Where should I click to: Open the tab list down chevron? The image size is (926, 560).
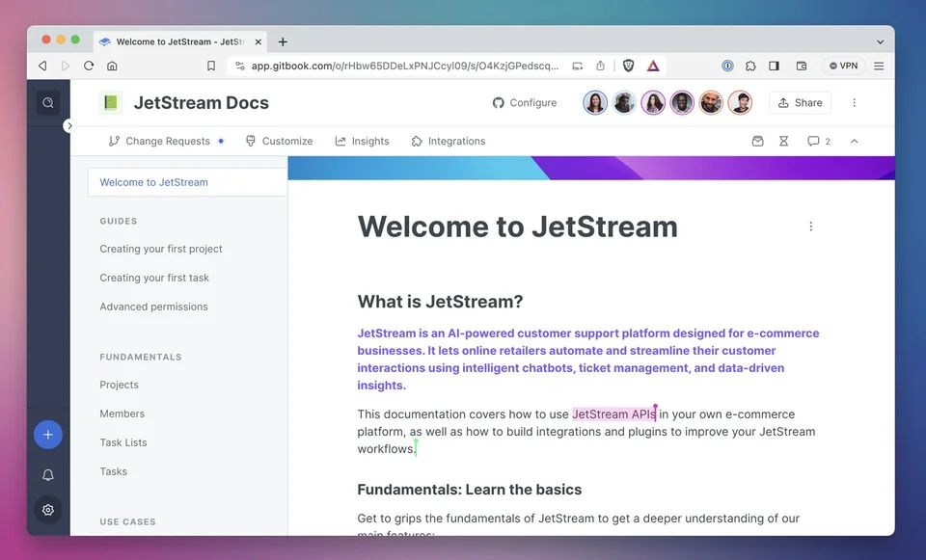click(880, 41)
